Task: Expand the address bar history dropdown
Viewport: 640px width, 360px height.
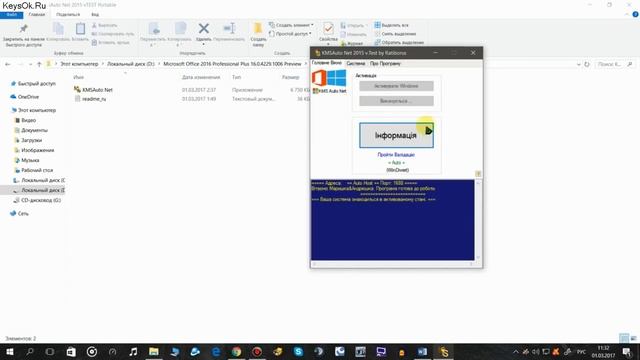Action: (x=578, y=64)
